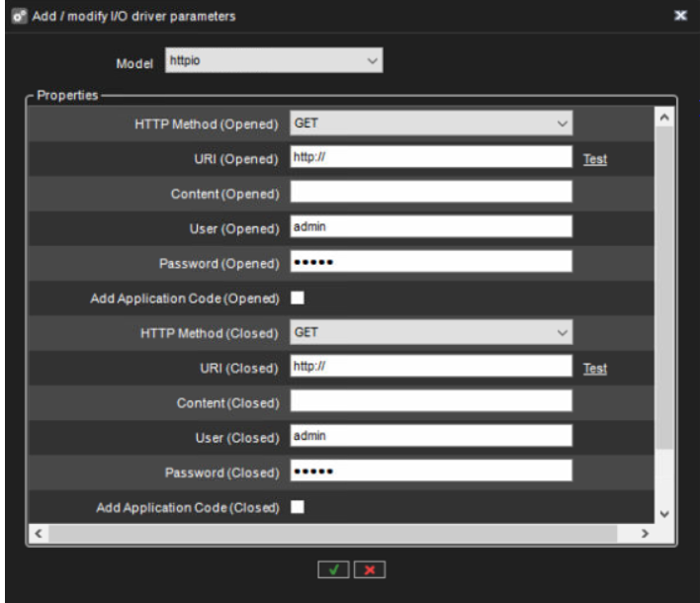
Task: Confirm with the green checkmark button
Action: coord(332,569)
